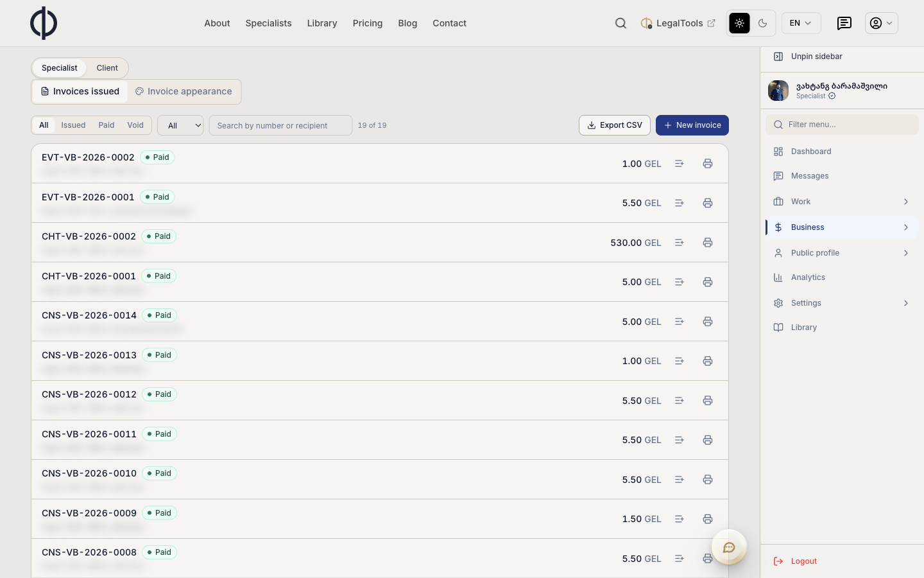Navigate to Pricing
Screen dimensions: 924x578
point(368,23)
